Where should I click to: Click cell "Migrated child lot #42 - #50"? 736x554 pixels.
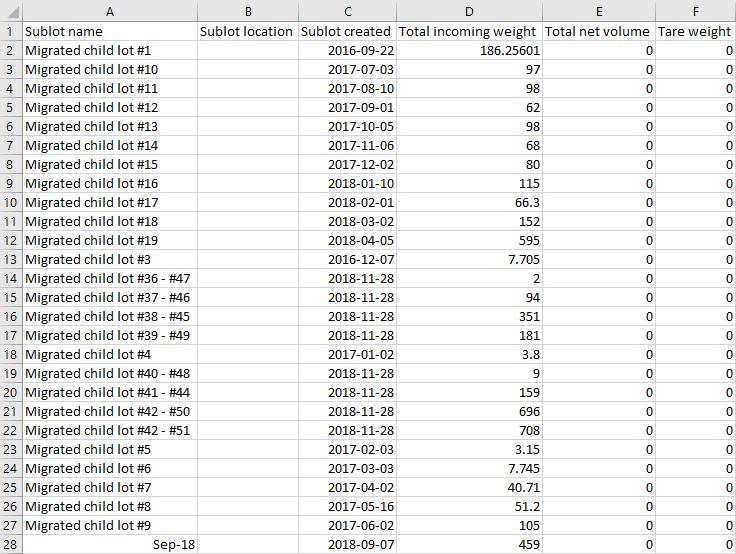click(x=109, y=411)
